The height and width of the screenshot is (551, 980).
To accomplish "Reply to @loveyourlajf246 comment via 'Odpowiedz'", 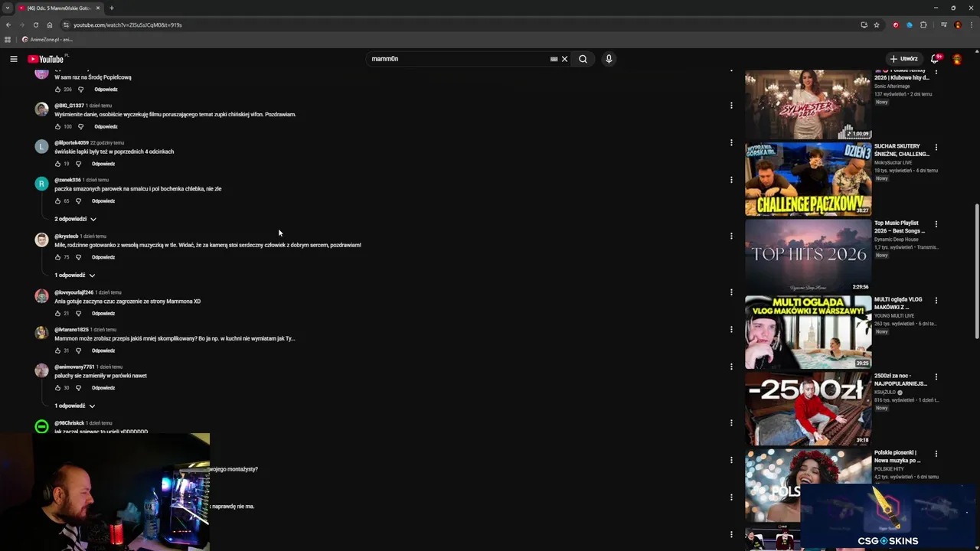I will pos(103,313).
